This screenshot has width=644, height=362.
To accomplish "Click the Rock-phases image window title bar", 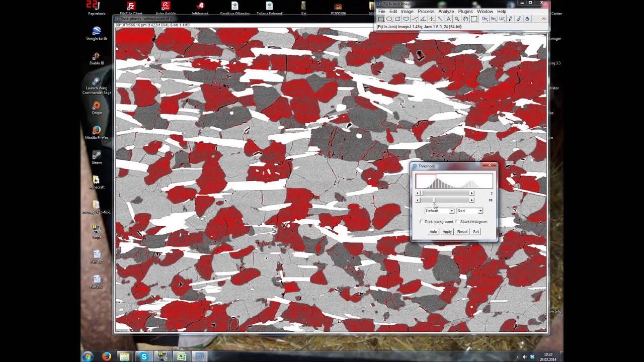I will [x=244, y=19].
